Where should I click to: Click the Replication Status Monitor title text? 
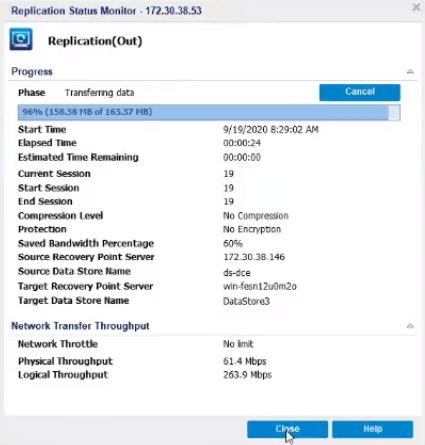coord(106,11)
